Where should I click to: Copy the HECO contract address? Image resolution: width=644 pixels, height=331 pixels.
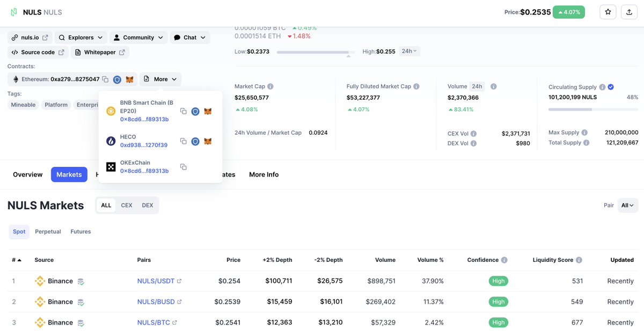183,141
